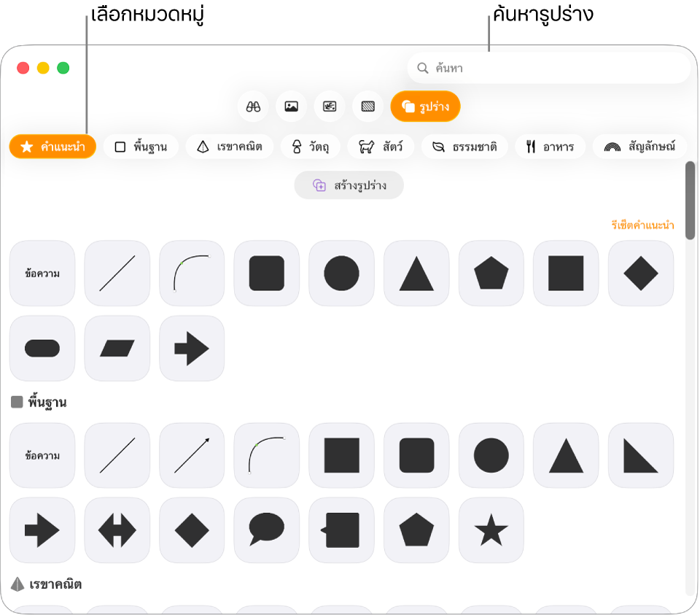The height and width of the screenshot is (615, 700).
Task: Insert the parallelogram shape
Action: pos(117,349)
